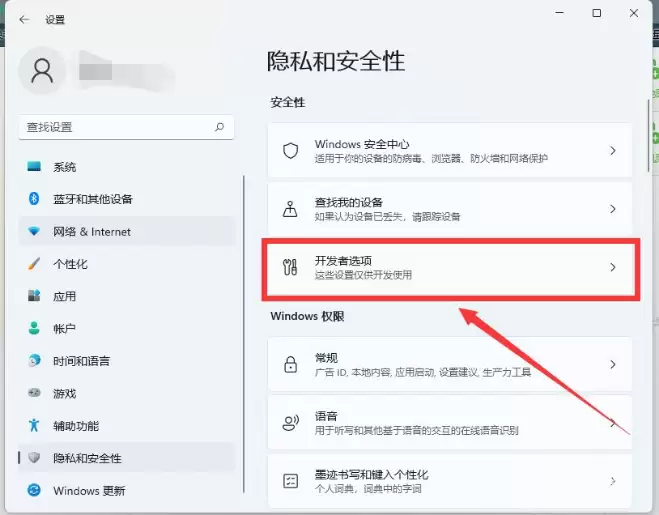Click the paintbrush icon for 个性化
The width and height of the screenshot is (659, 515).
(34, 264)
